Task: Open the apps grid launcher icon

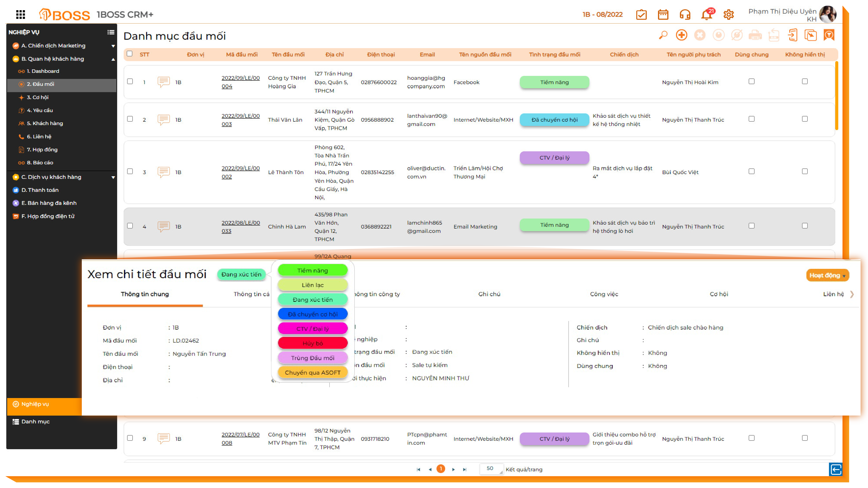Action: [x=21, y=14]
